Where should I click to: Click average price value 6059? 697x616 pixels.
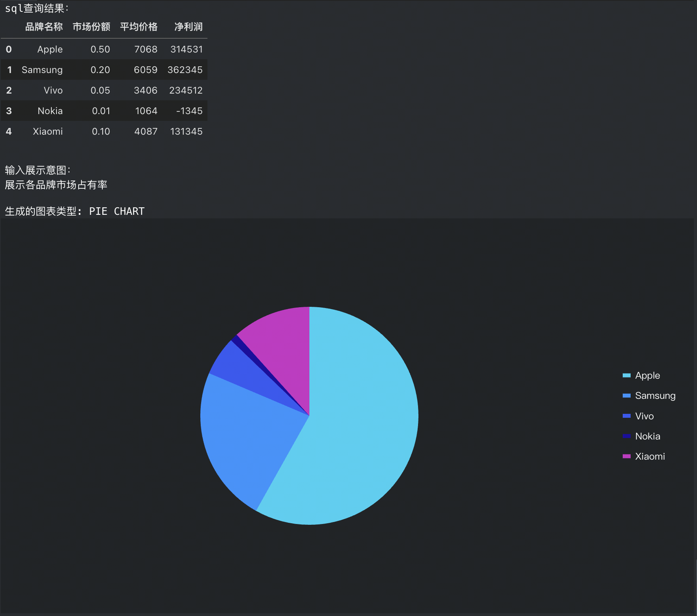point(146,70)
